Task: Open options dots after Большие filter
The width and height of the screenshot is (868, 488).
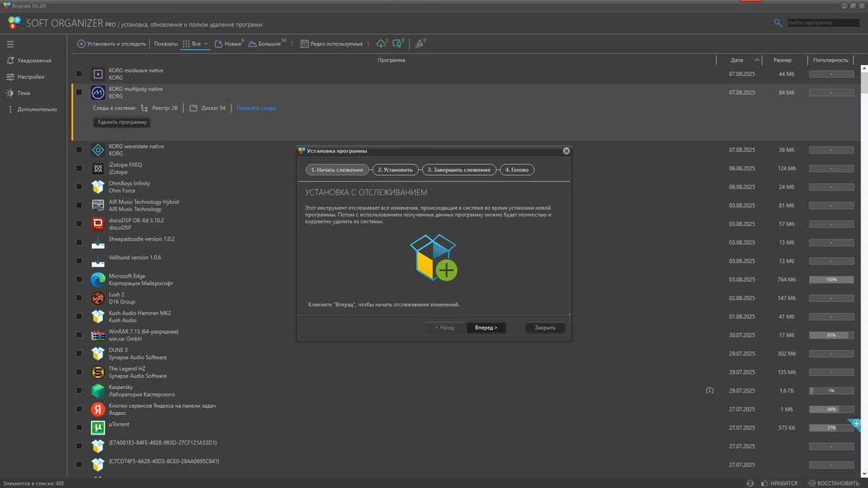Action: (x=292, y=44)
